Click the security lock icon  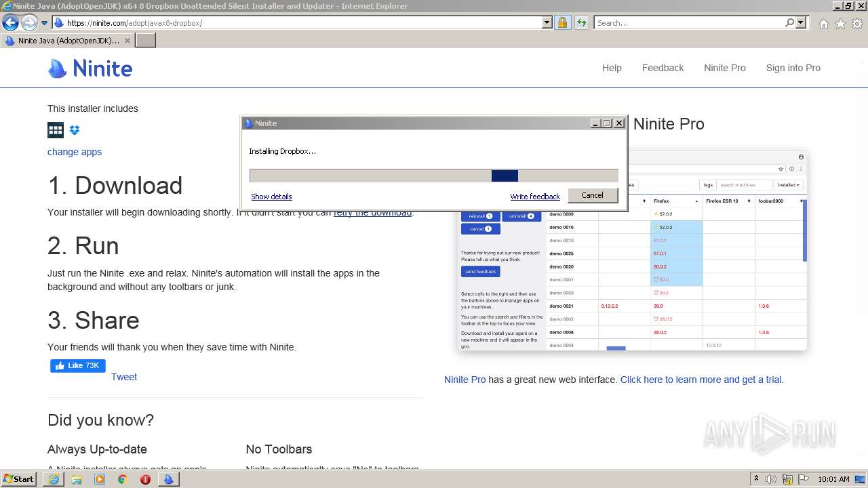[562, 23]
